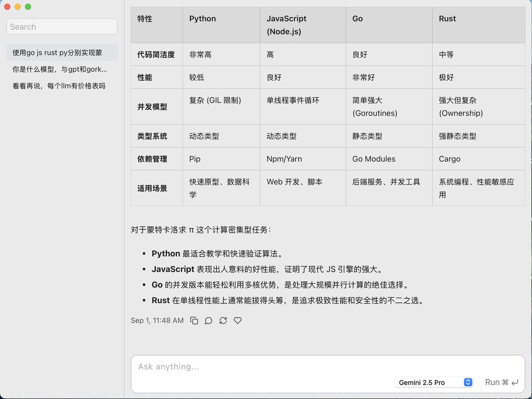Click the Pip cell
532x399 pixels.
pyautogui.click(x=221, y=159)
